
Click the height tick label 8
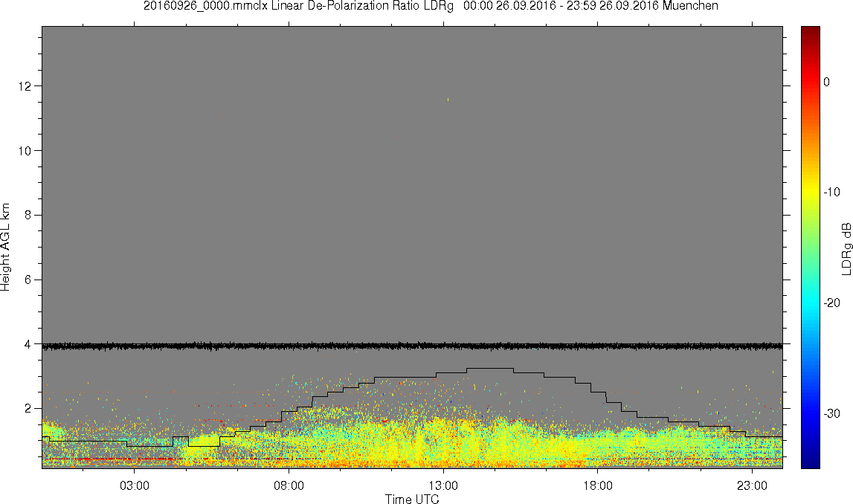[x=28, y=216]
